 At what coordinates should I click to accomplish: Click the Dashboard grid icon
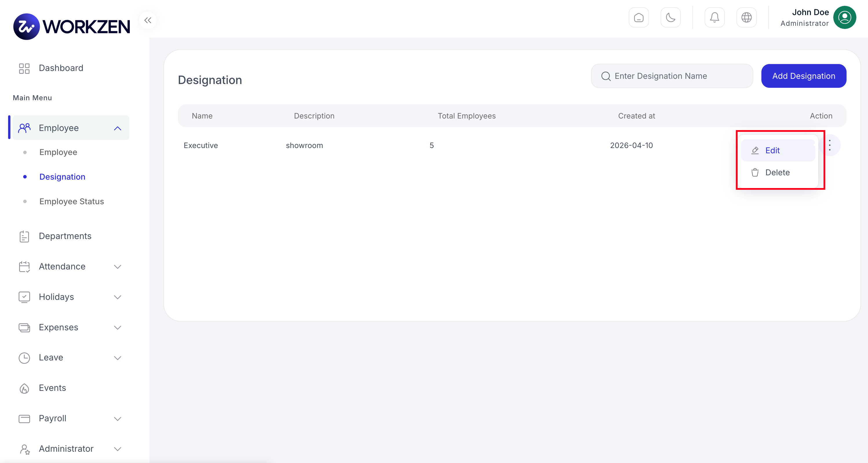coord(24,68)
